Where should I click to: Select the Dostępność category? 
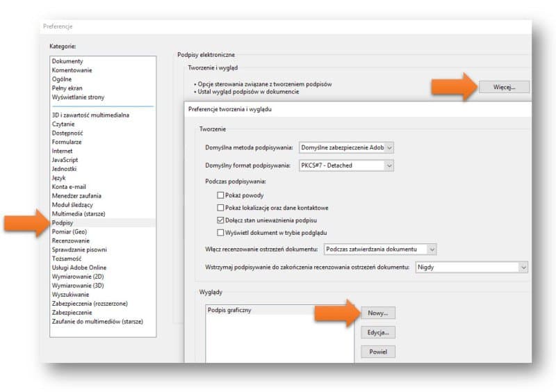click(102, 133)
